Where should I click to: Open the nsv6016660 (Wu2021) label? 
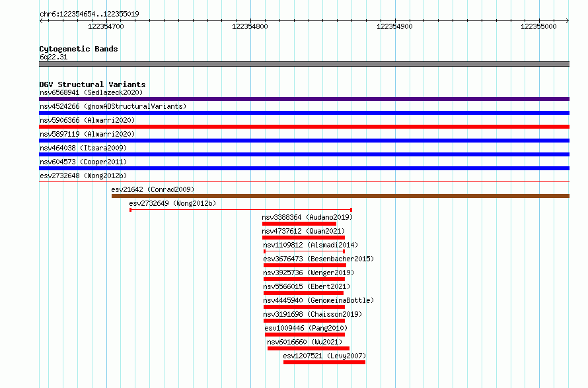pos(305,342)
